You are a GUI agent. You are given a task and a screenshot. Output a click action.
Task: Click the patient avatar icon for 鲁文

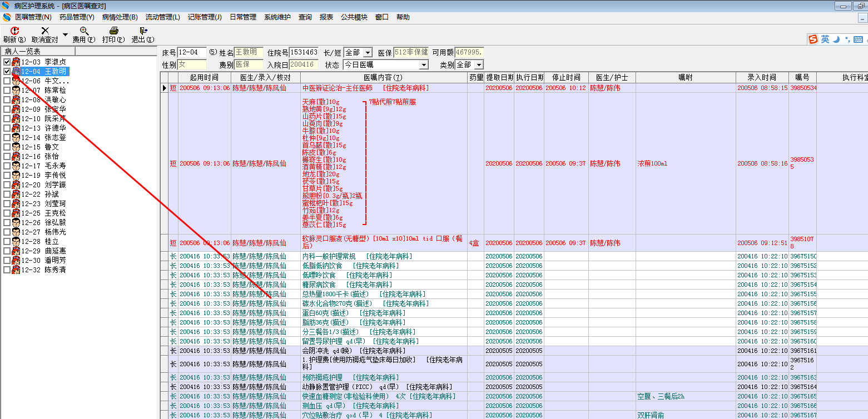click(16, 147)
